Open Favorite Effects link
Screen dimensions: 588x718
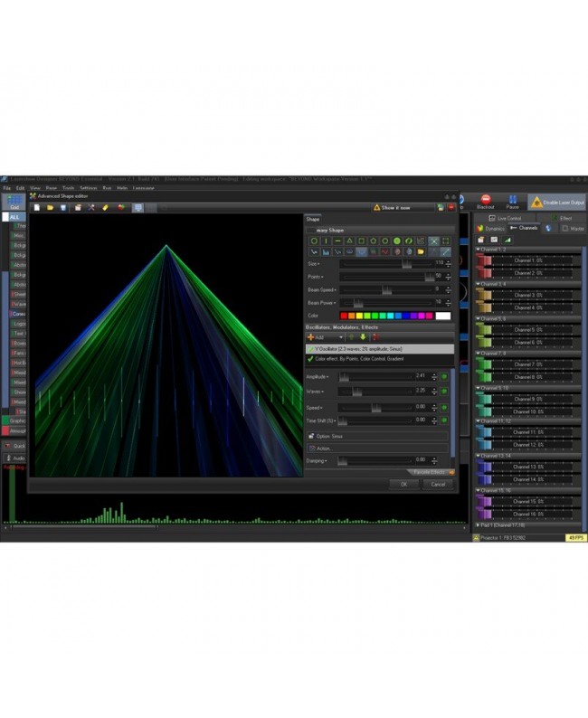point(431,472)
